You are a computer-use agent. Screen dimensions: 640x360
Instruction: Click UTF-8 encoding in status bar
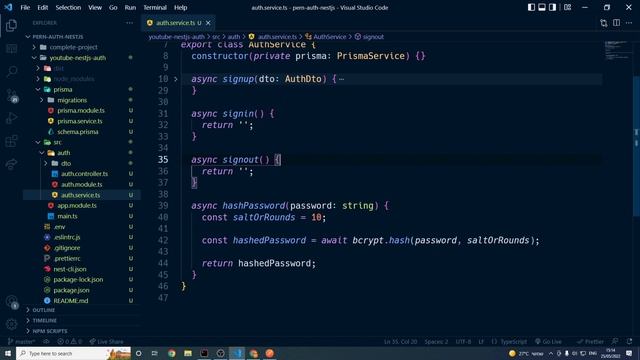point(463,342)
